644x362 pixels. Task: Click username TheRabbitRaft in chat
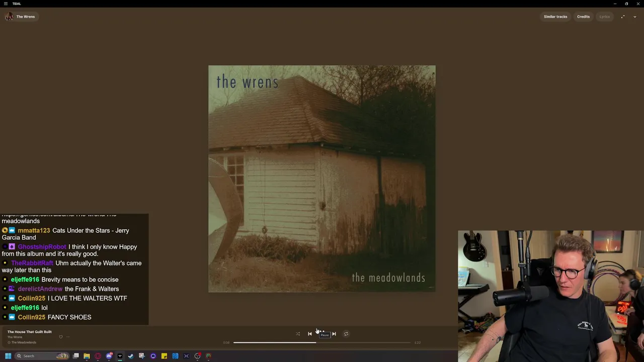tap(32, 263)
